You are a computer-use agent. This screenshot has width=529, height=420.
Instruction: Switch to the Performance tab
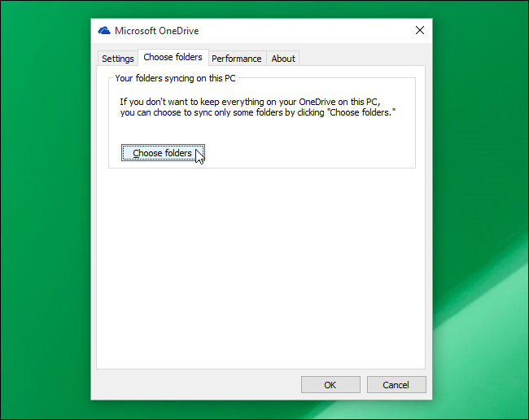(x=237, y=59)
